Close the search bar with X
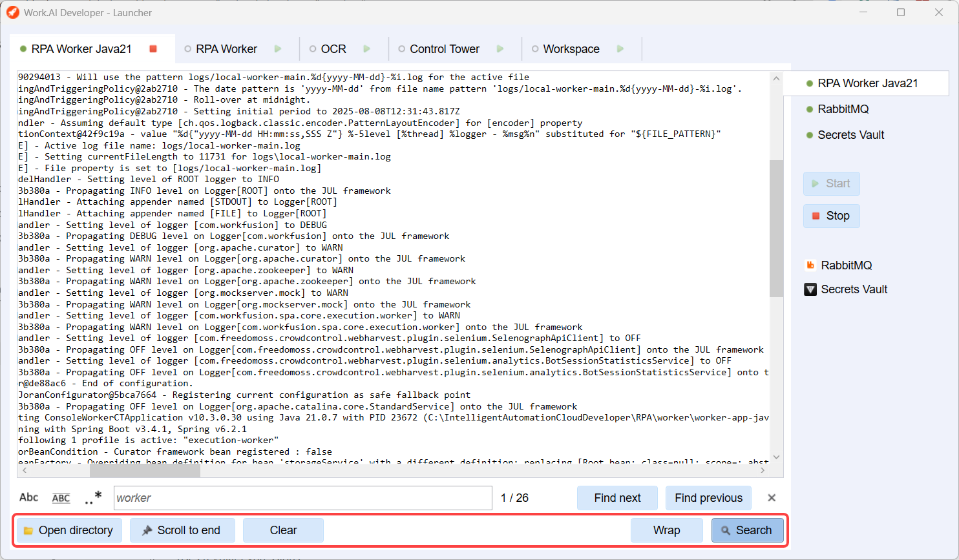 (x=772, y=498)
